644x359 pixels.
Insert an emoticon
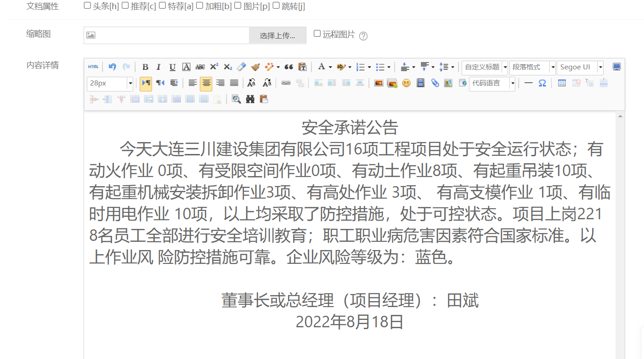tap(406, 83)
